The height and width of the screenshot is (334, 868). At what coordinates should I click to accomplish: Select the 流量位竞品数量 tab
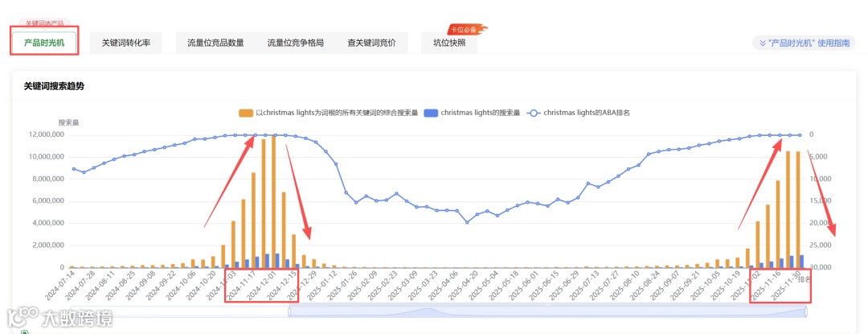(215, 43)
